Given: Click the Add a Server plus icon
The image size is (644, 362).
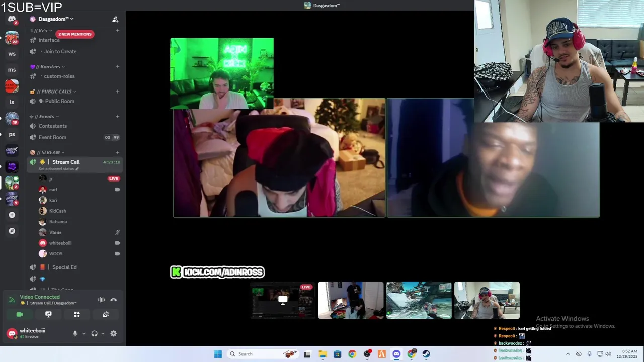Looking at the screenshot, I should coord(12,215).
